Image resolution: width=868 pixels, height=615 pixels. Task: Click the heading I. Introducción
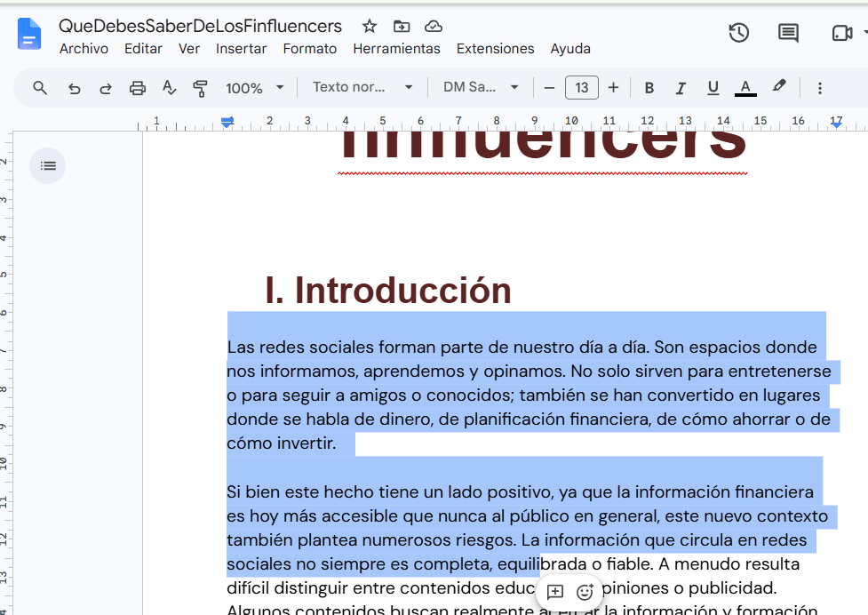point(388,290)
